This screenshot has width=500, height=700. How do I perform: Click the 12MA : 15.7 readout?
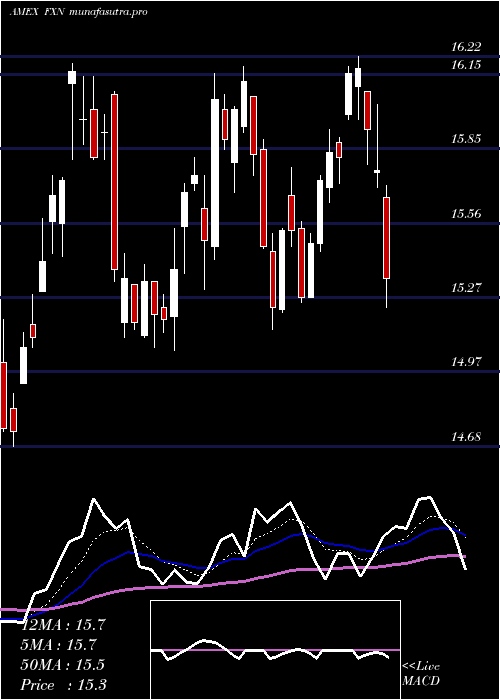[x=62, y=625]
